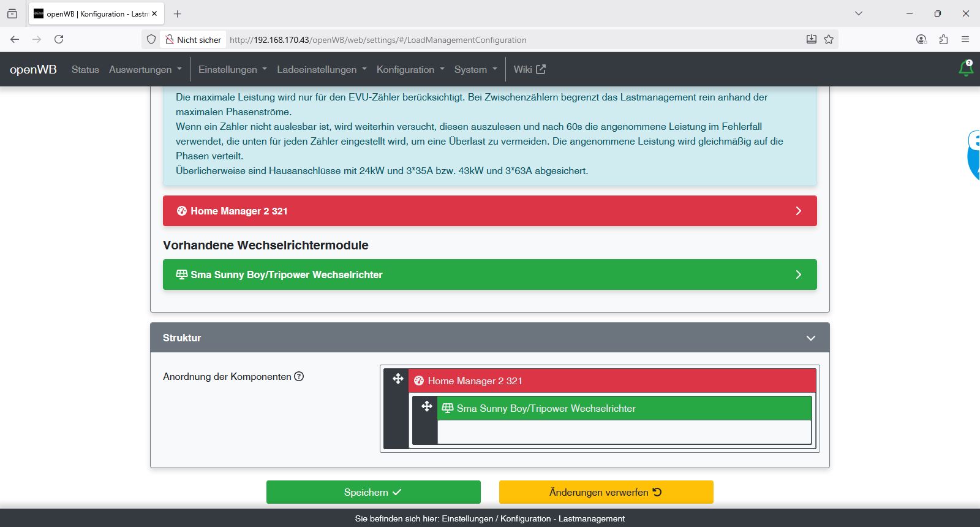This screenshot has width=980, height=527.
Task: Save settings with the Speichern button
Action: pyautogui.click(x=374, y=492)
